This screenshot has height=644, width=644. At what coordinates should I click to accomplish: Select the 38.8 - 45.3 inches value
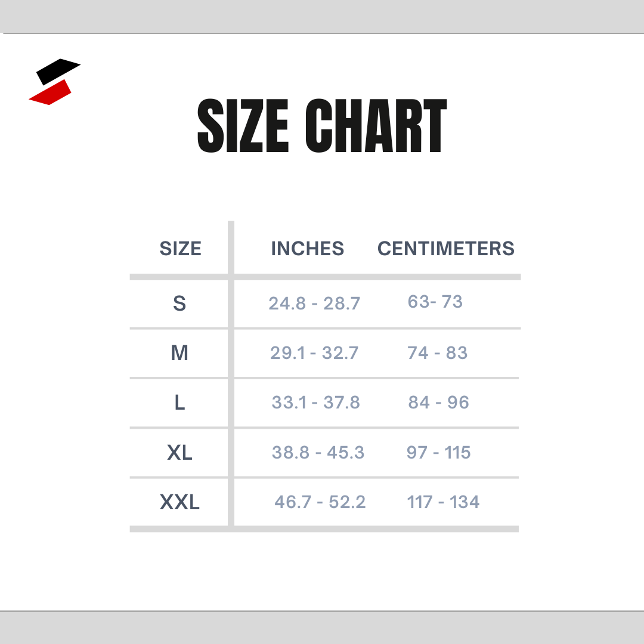coord(318,453)
